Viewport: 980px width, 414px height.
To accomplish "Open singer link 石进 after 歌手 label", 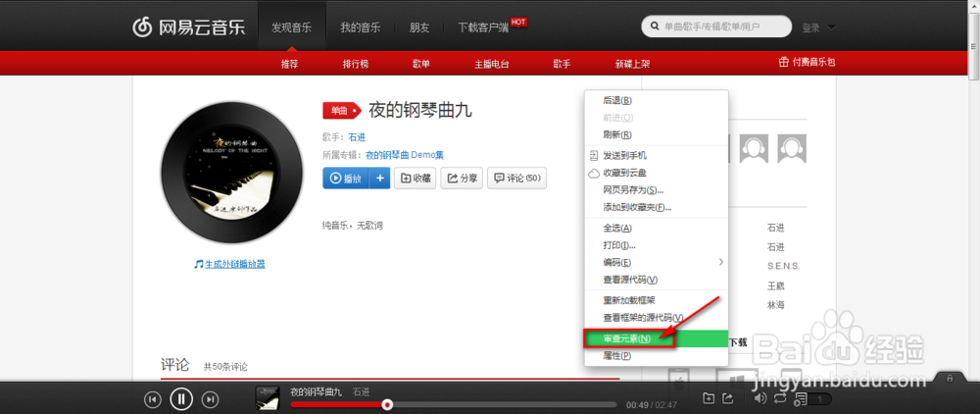I will click(x=357, y=137).
